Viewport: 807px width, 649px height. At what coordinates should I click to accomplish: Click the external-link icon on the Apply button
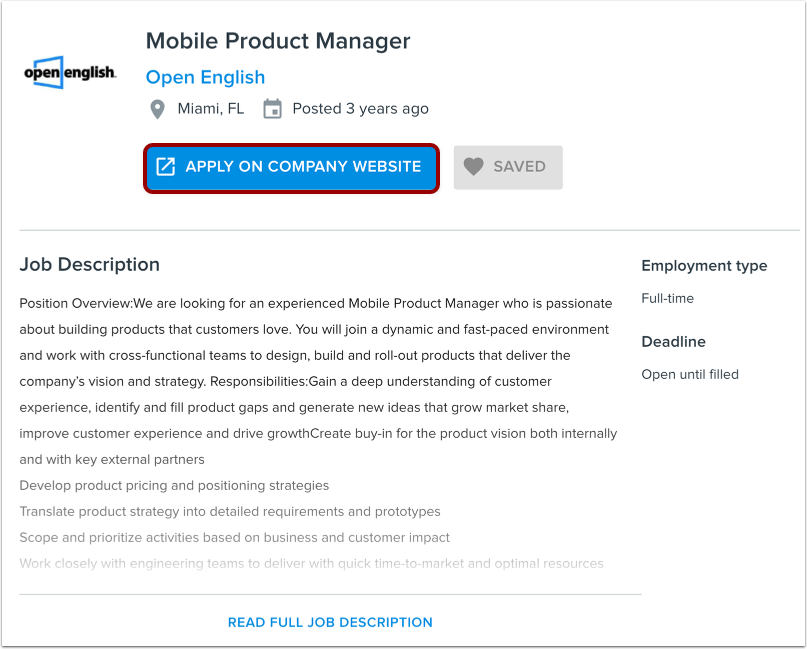[x=166, y=168]
